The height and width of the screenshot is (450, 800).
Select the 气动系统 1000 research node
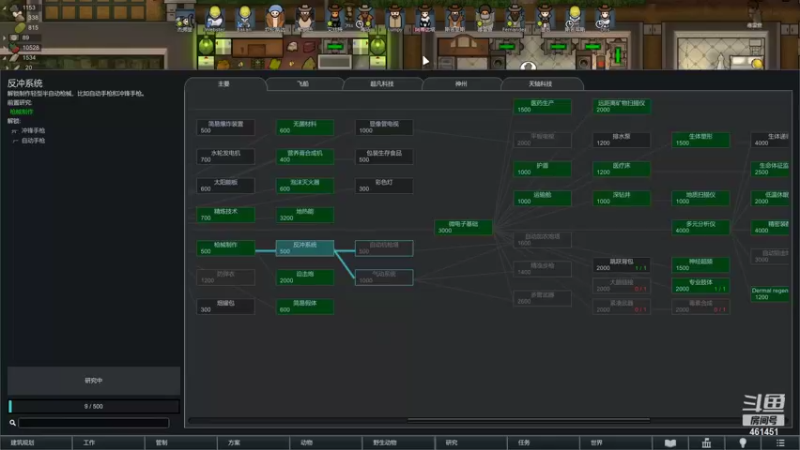384,277
